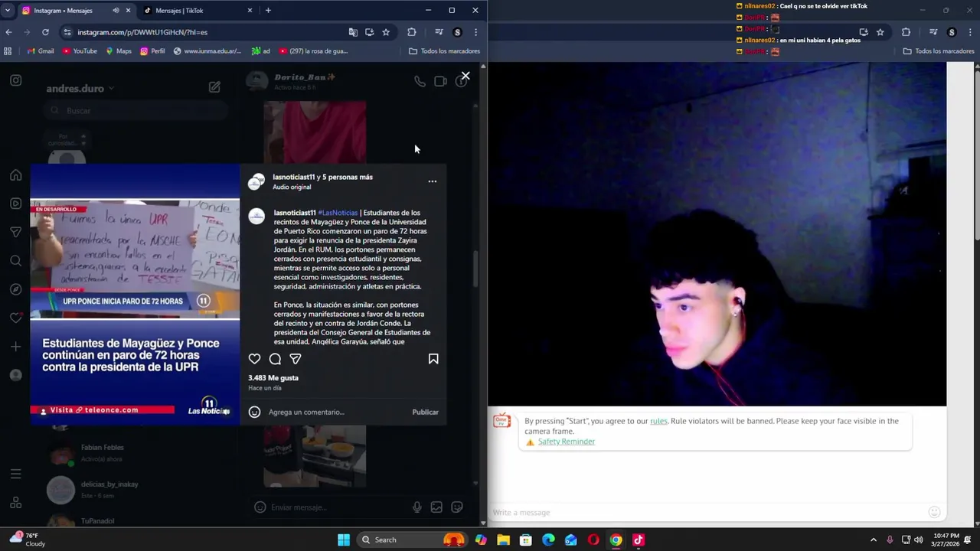This screenshot has width=980, height=551.
Task: Open lasnoticiast11 profile from post header
Action: [294, 177]
